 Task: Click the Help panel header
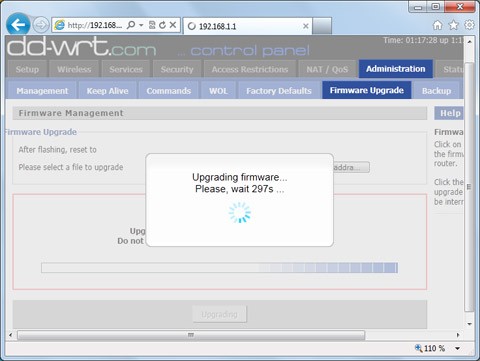[449, 113]
